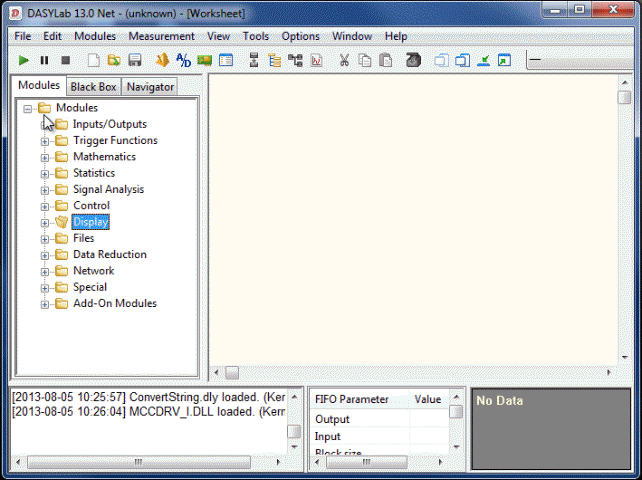Copy selection with the copy icon
The width and height of the screenshot is (642, 480).
pos(365,61)
